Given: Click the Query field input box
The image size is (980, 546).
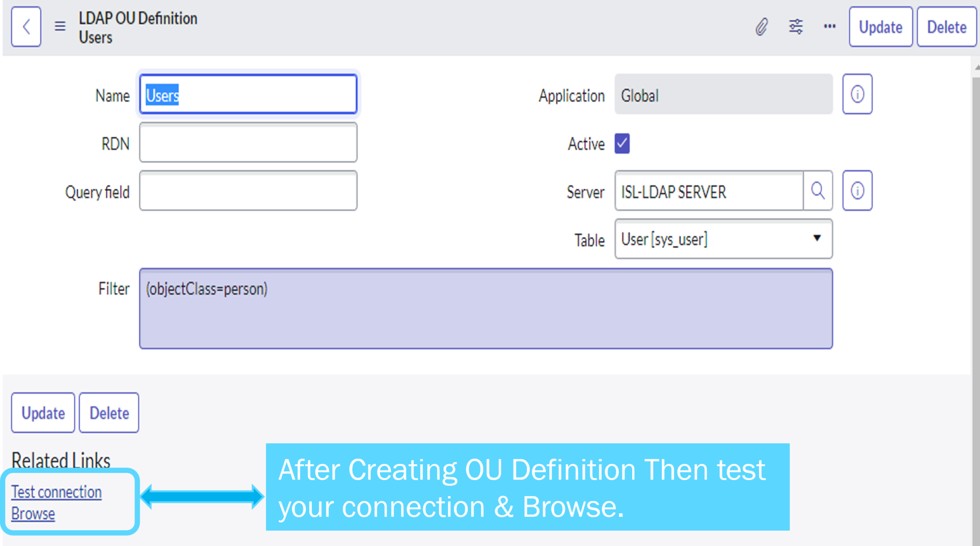Looking at the screenshot, I should coord(247,191).
